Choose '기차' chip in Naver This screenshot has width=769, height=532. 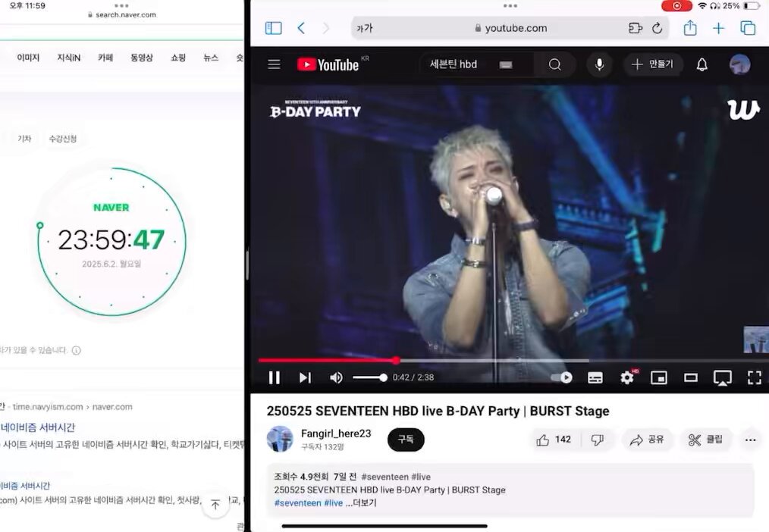(24, 139)
